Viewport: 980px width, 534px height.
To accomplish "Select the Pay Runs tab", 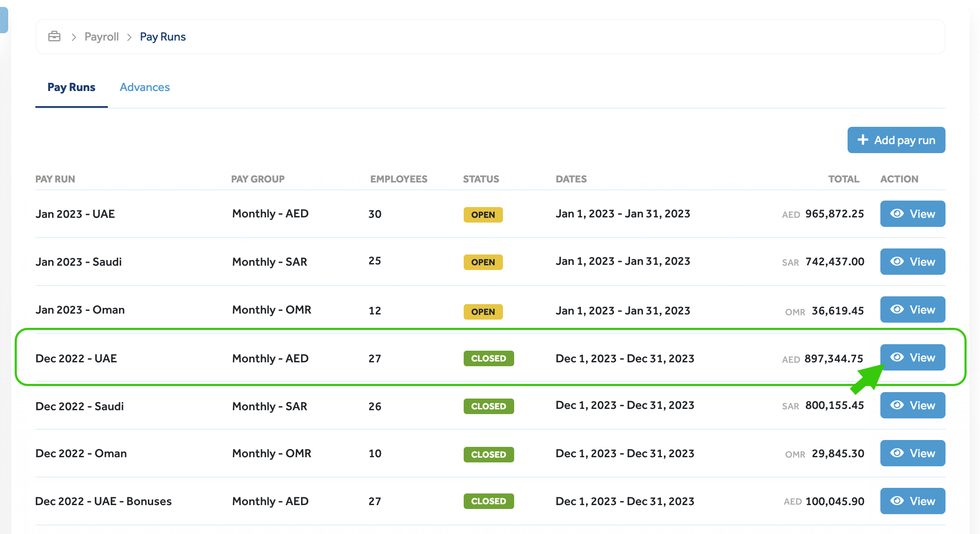I will pyautogui.click(x=71, y=87).
